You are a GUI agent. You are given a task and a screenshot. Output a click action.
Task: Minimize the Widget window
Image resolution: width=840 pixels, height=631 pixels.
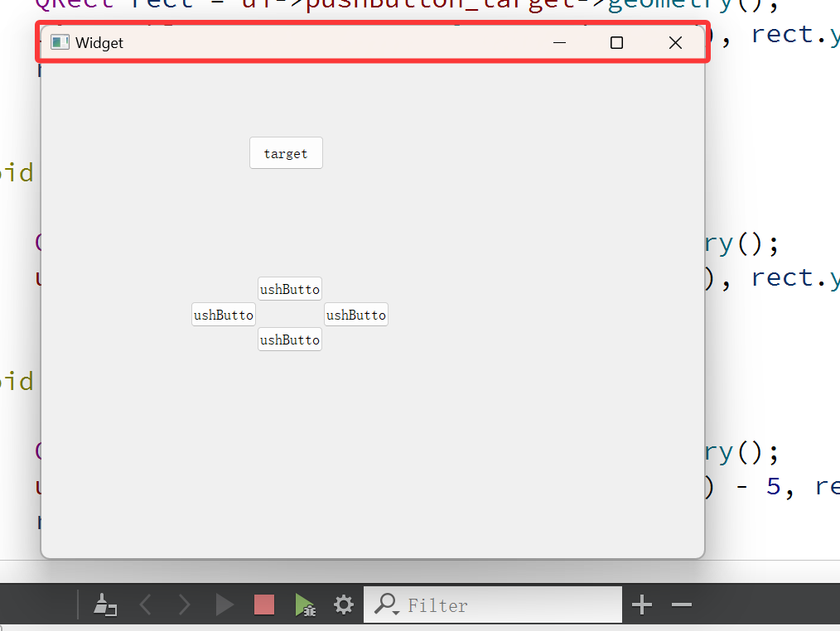(x=559, y=42)
